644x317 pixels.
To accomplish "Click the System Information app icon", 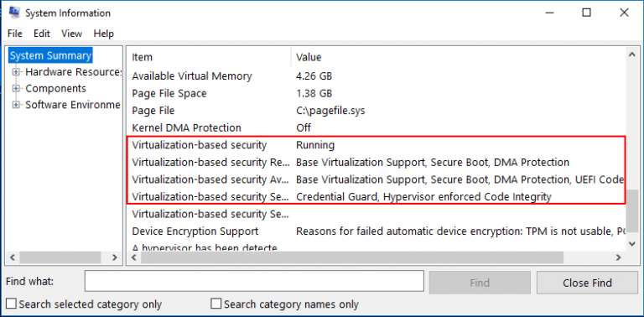I will [x=14, y=13].
